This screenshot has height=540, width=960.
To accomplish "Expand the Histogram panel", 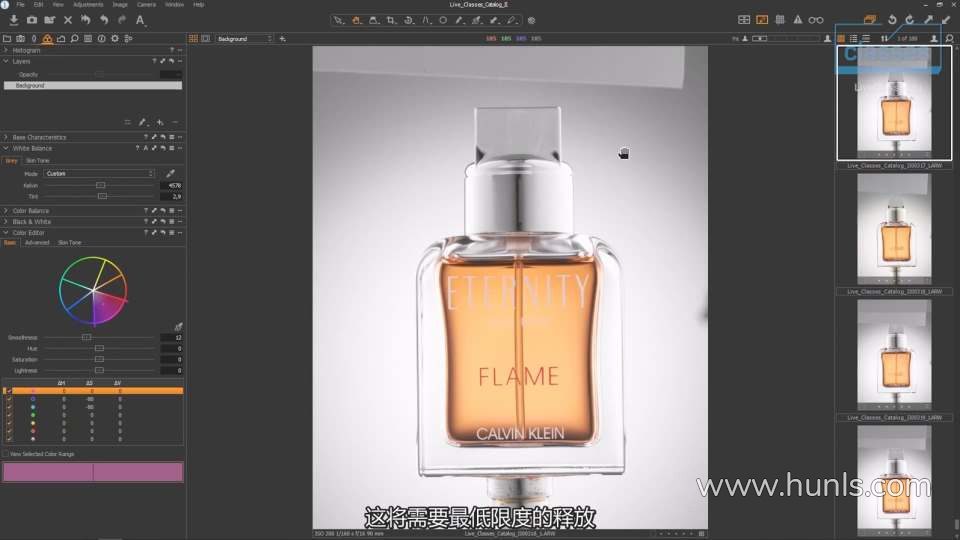I will 6,50.
